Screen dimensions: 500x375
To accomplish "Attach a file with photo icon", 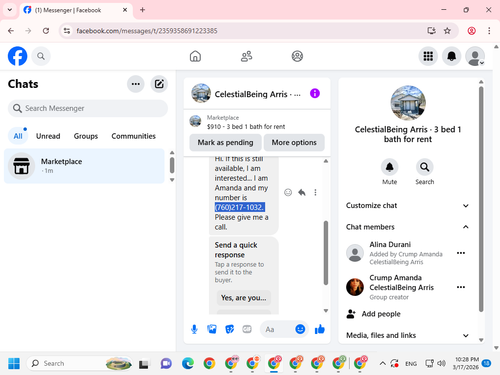I will (212, 330).
